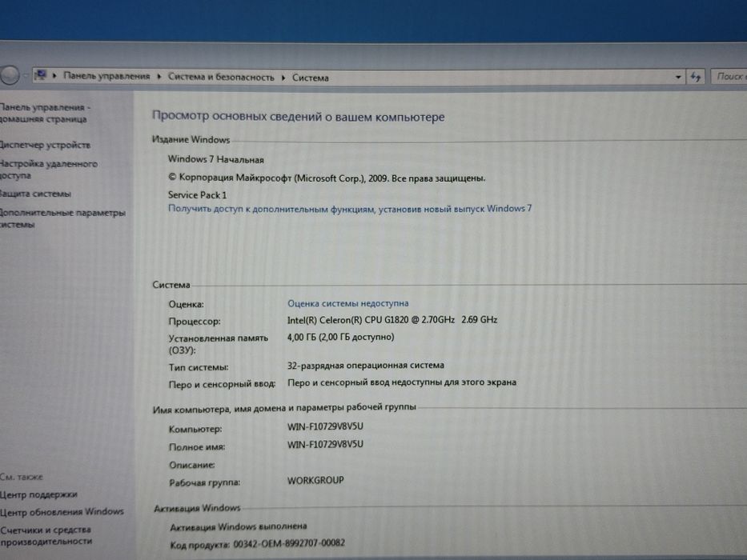Click Активация Windows выполнена text
The image size is (747, 560).
point(239,526)
